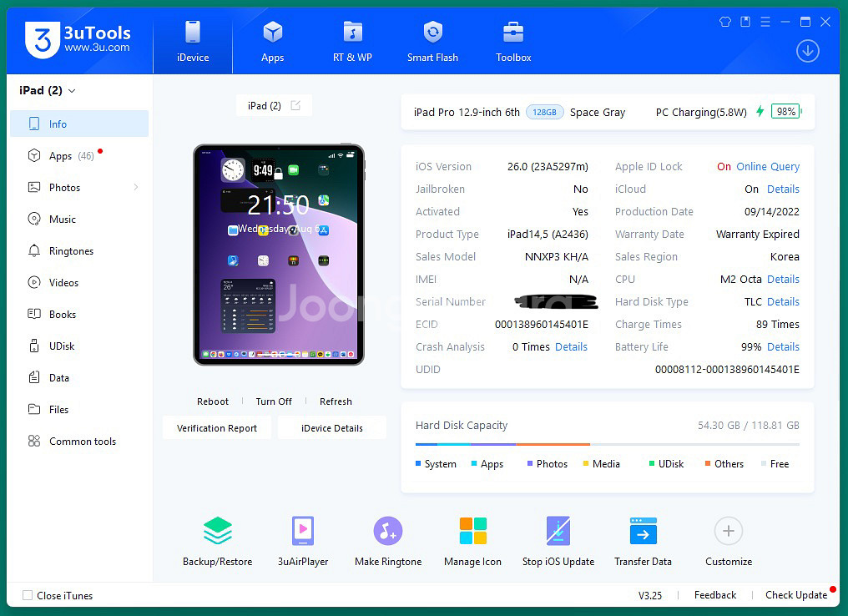Click the Customize plus icon
The width and height of the screenshot is (848, 616).
pos(728,531)
